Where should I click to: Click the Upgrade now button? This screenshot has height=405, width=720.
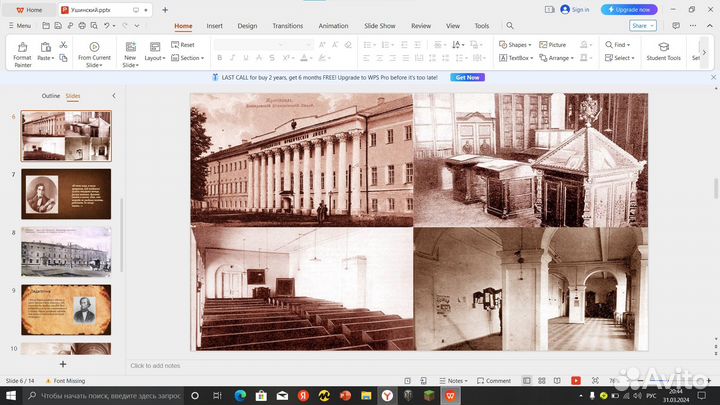tap(629, 10)
